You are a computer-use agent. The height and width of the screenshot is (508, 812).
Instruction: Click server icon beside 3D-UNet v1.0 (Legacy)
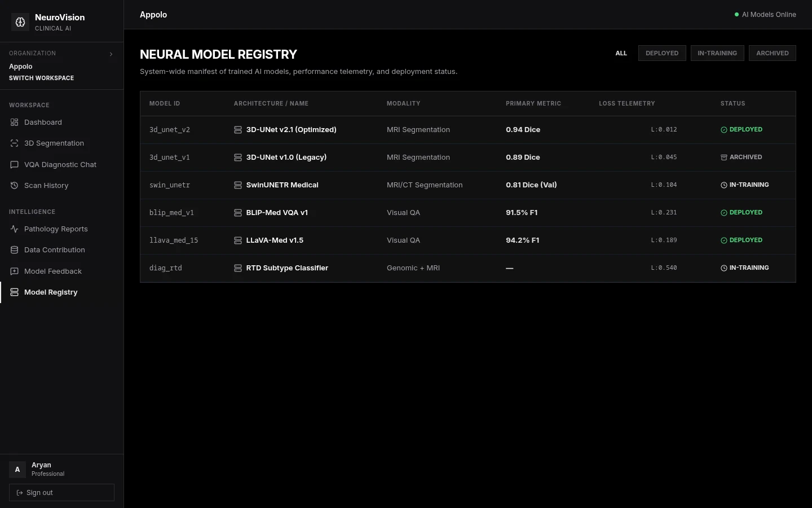[x=238, y=157]
